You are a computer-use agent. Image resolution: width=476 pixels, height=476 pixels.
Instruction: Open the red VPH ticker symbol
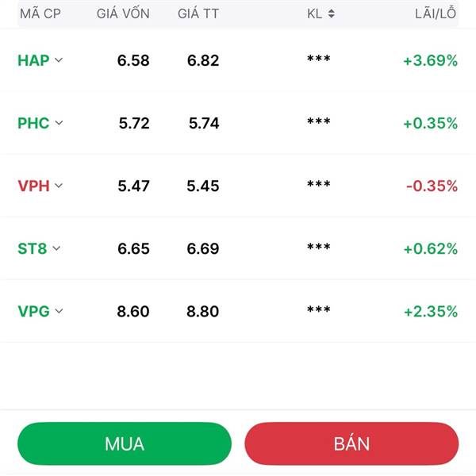click(33, 186)
